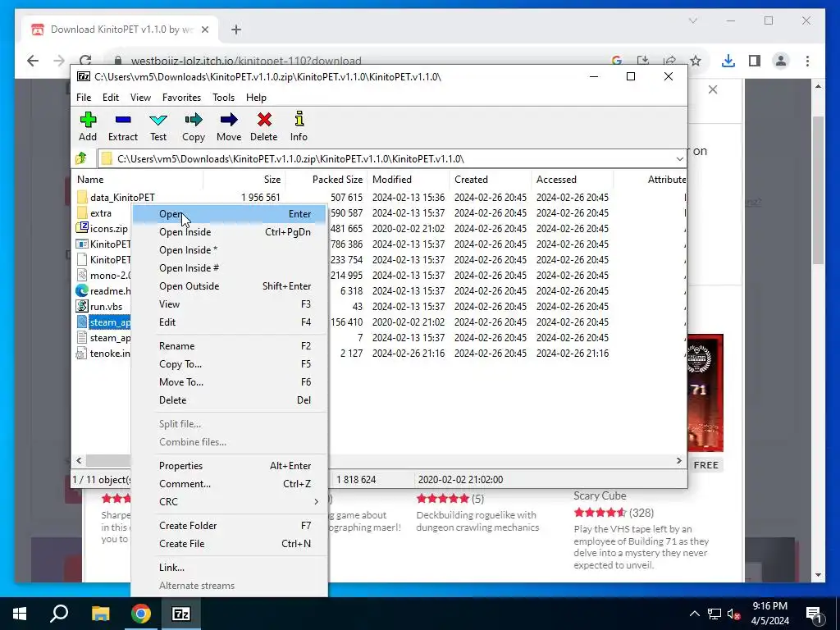This screenshot has width=840, height=630.
Task: Choose Properties in context menu
Action: click(x=230, y=466)
